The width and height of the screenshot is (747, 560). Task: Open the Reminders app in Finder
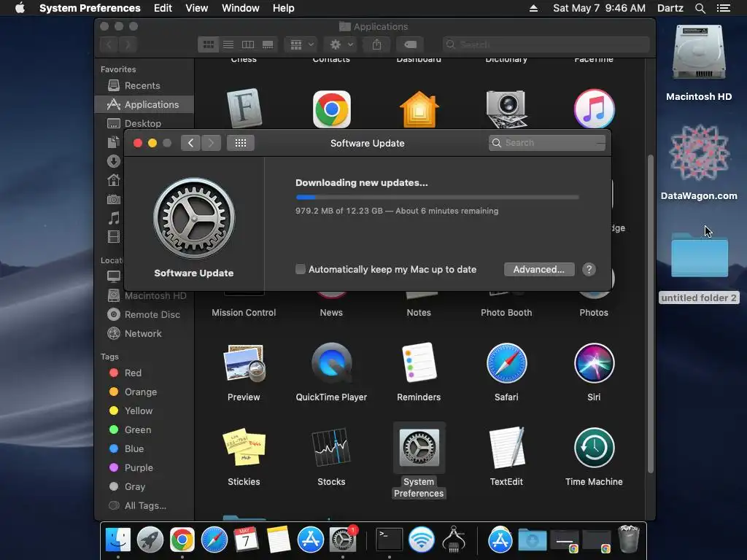click(419, 363)
